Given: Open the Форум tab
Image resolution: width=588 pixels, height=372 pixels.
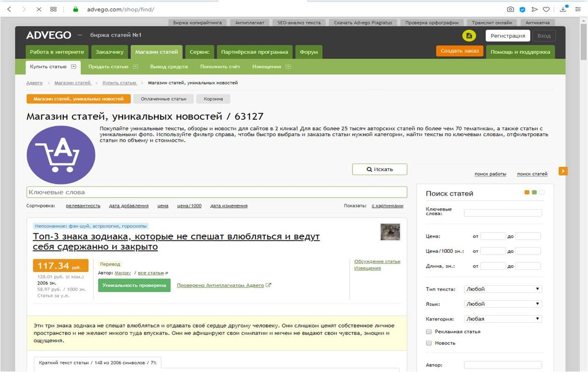Looking at the screenshot, I should pyautogui.click(x=309, y=52).
